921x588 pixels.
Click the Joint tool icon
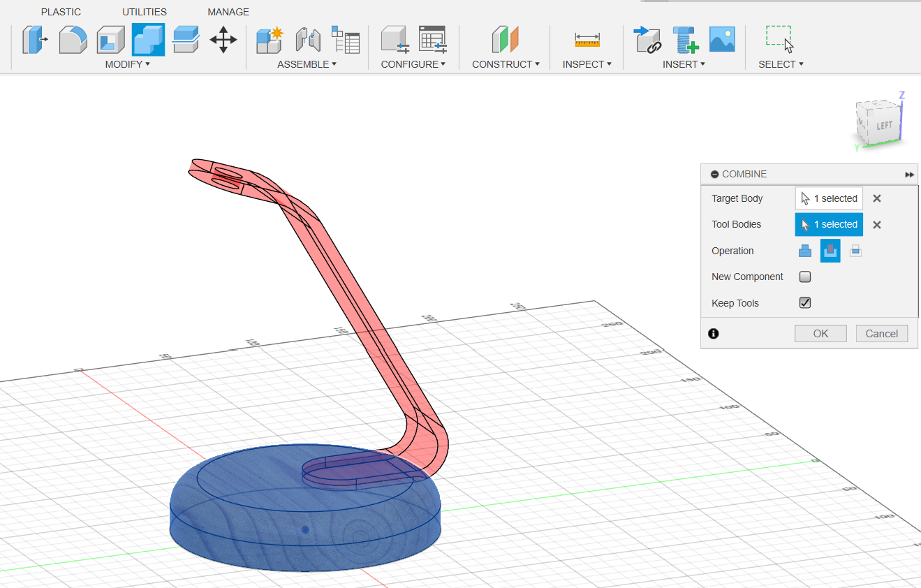(x=308, y=40)
